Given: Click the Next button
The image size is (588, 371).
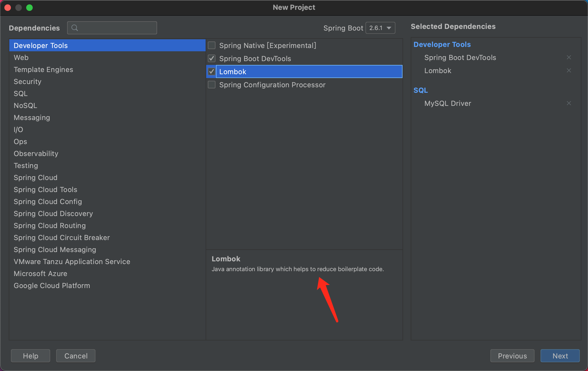Looking at the screenshot, I should coord(560,356).
